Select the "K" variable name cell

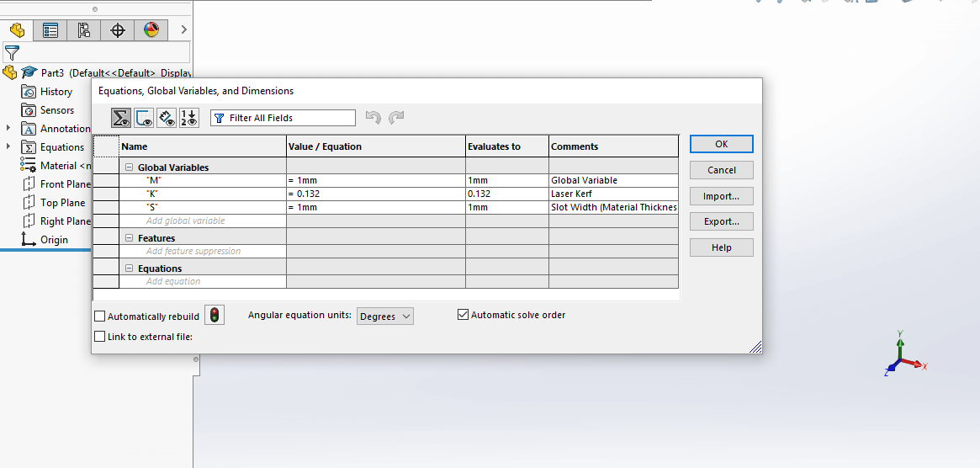(x=203, y=194)
